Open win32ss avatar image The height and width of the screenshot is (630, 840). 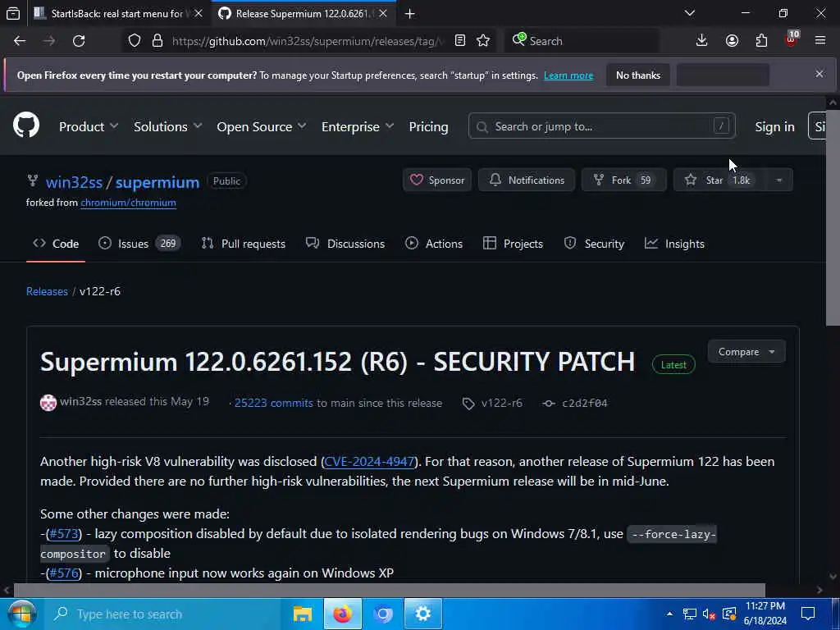[48, 402]
